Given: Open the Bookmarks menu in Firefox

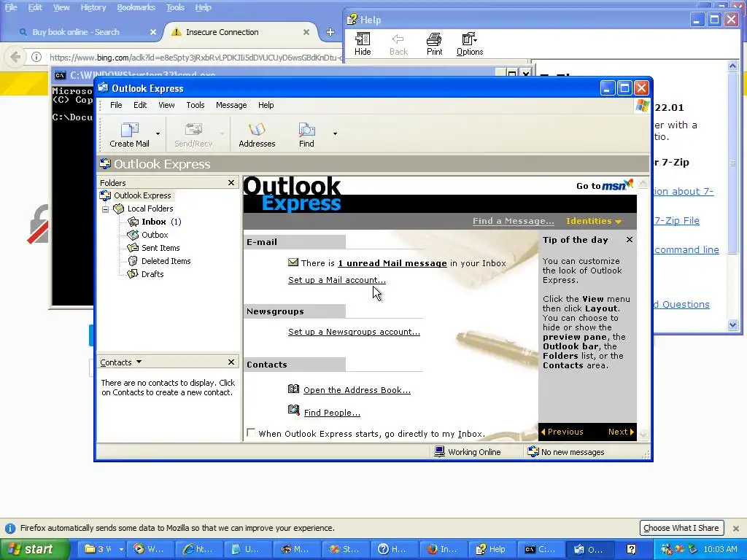Looking at the screenshot, I should 136,7.
